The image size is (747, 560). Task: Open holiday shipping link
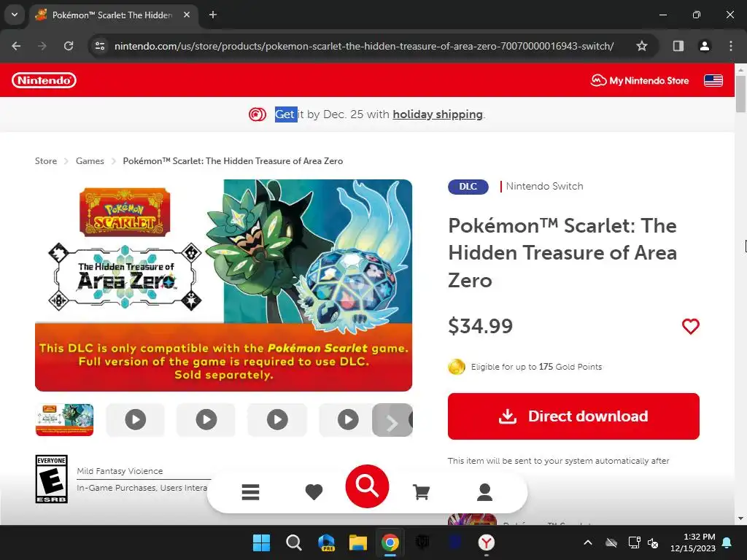point(438,114)
